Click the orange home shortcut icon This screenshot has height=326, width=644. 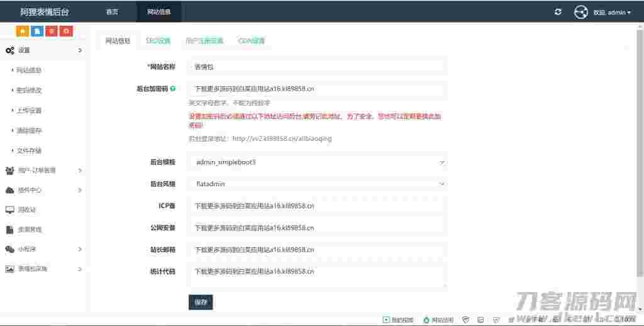(x=22, y=31)
